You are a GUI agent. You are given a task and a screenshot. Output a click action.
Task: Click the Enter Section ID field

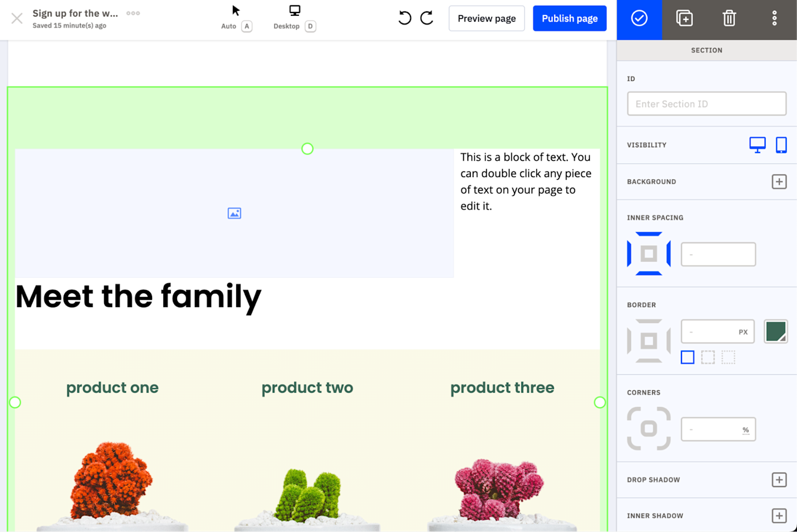tap(706, 104)
